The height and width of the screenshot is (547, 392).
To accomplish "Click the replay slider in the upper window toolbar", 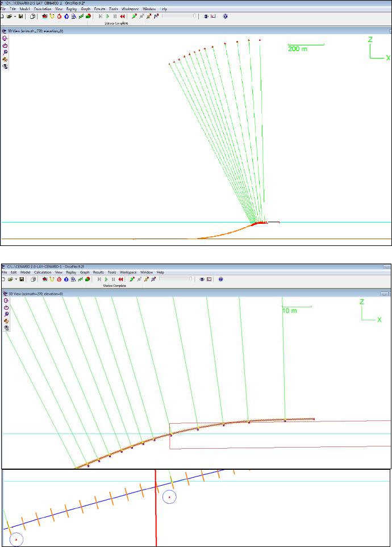I will (x=180, y=16).
